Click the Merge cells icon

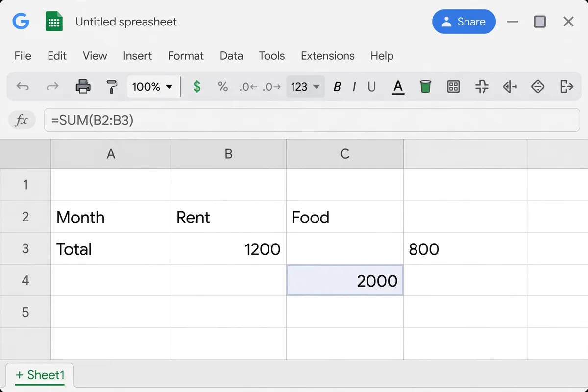(x=482, y=87)
